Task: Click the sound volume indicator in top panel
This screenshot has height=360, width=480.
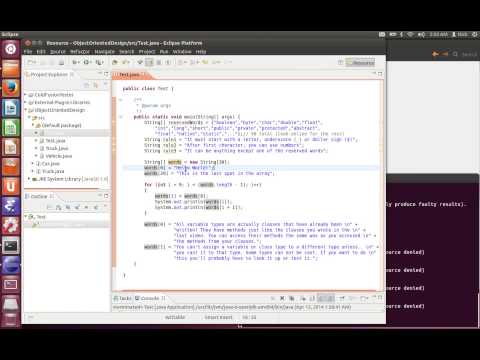Action: (421, 34)
